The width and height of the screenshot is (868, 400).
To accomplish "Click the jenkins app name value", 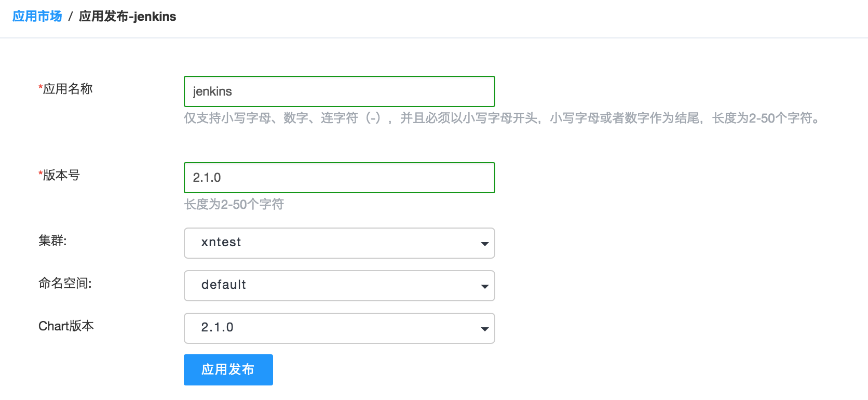I will [x=212, y=91].
